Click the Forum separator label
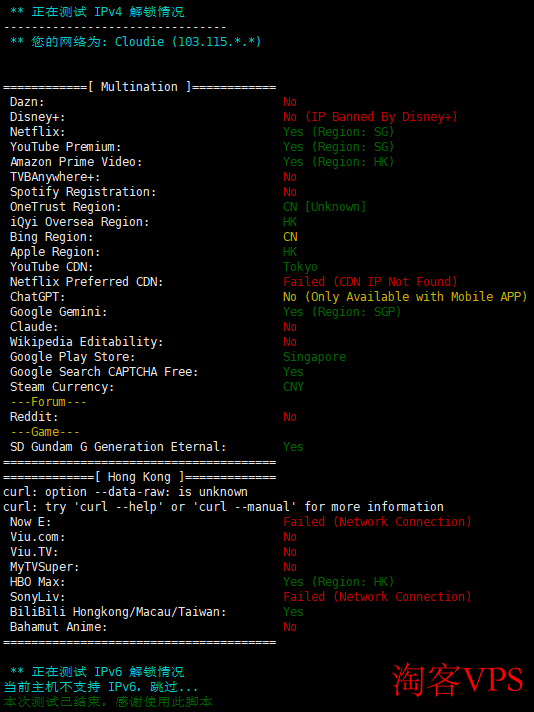Viewport: 534px width, 712px height. pyautogui.click(x=48, y=402)
